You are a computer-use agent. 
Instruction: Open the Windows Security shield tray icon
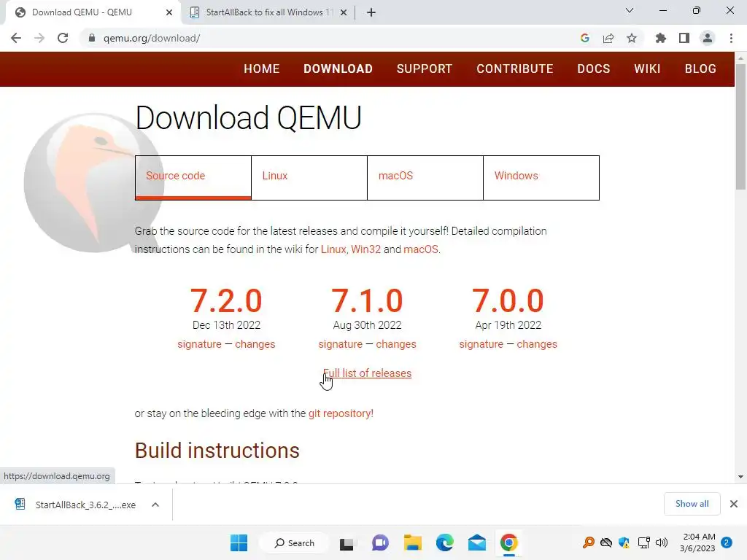pyautogui.click(x=624, y=542)
